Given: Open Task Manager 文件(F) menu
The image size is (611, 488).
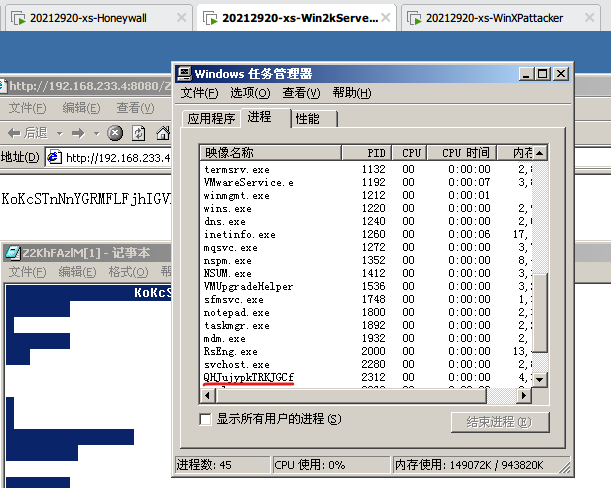Looking at the screenshot, I should (199, 93).
